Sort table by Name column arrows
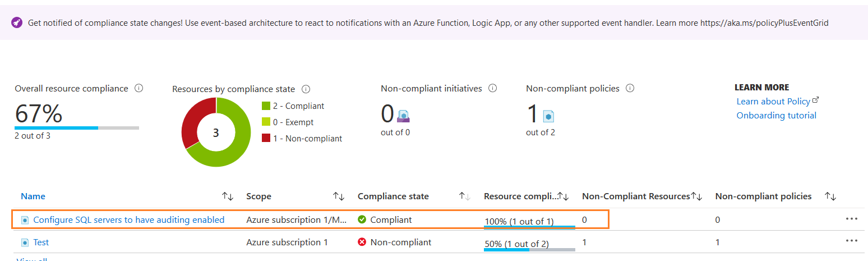 click(x=228, y=196)
